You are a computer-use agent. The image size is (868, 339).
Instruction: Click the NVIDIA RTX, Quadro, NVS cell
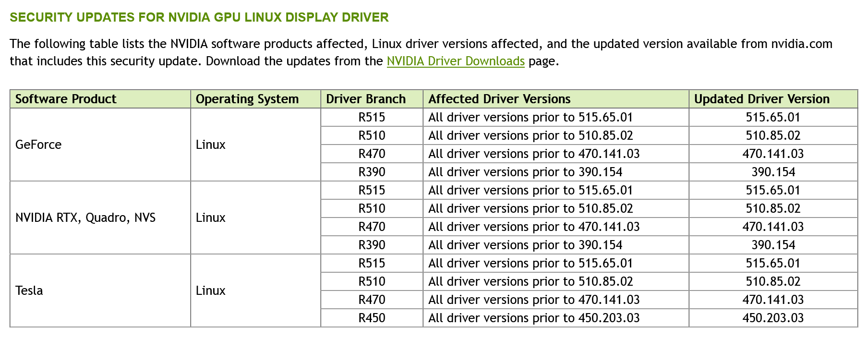pos(100,218)
